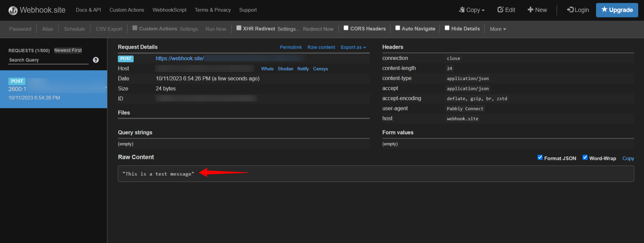Screen dimensions: 644x243
Task: Click the raw content text "This is a test message"
Action: (158, 174)
